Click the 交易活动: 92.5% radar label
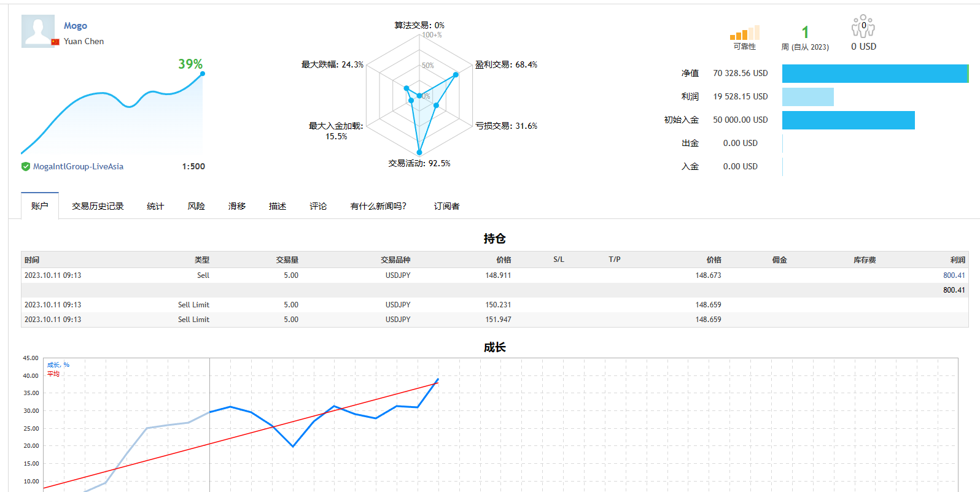This screenshot has width=980, height=492. coord(419,163)
